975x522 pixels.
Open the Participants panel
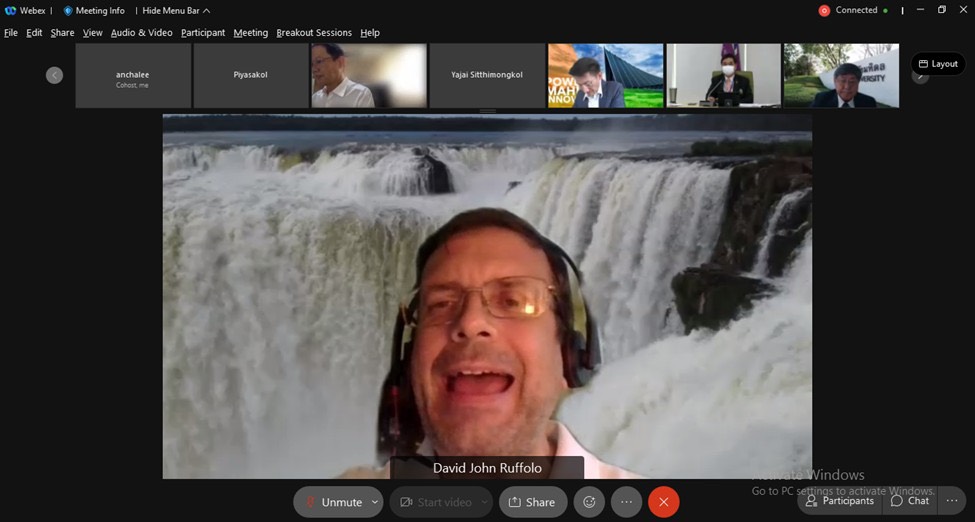(840, 501)
